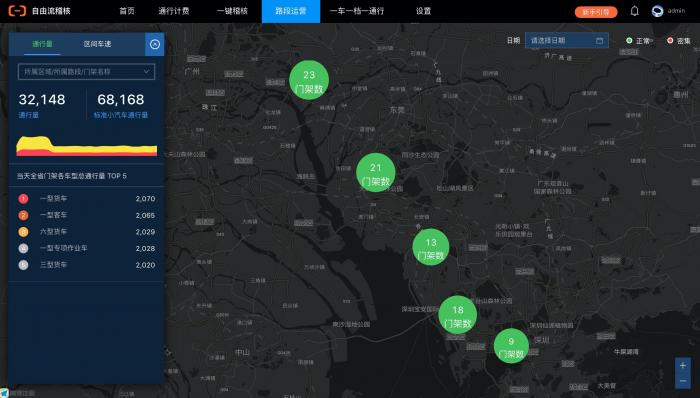The height and width of the screenshot is (398, 700).
Task: Click the 三型货车 row label
Action: (54, 265)
